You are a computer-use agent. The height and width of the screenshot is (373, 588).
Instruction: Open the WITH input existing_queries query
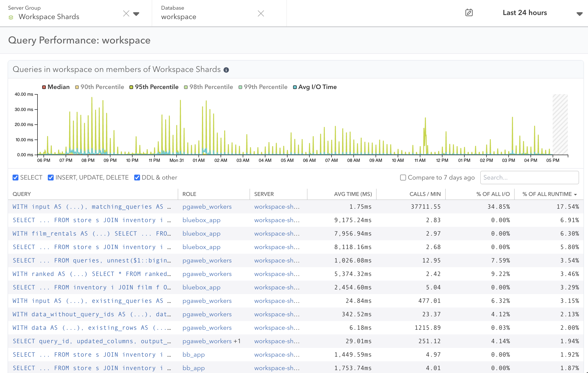92,301
